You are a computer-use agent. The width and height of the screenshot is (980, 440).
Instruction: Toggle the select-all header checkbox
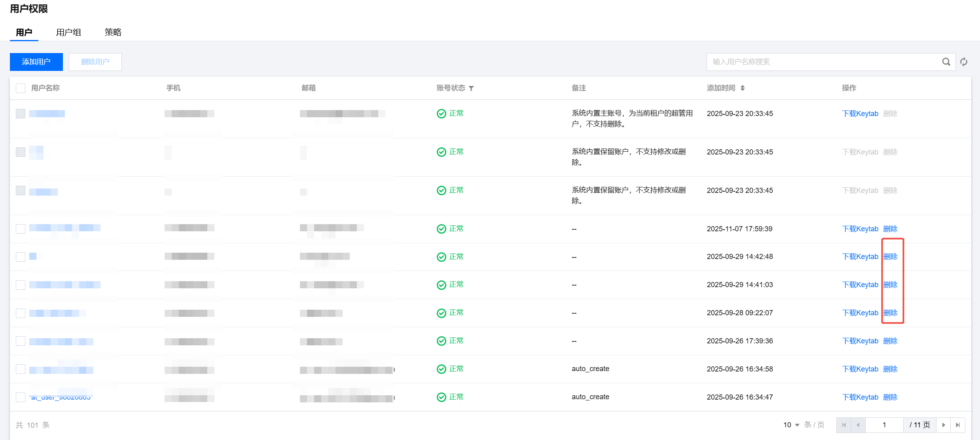click(21, 88)
